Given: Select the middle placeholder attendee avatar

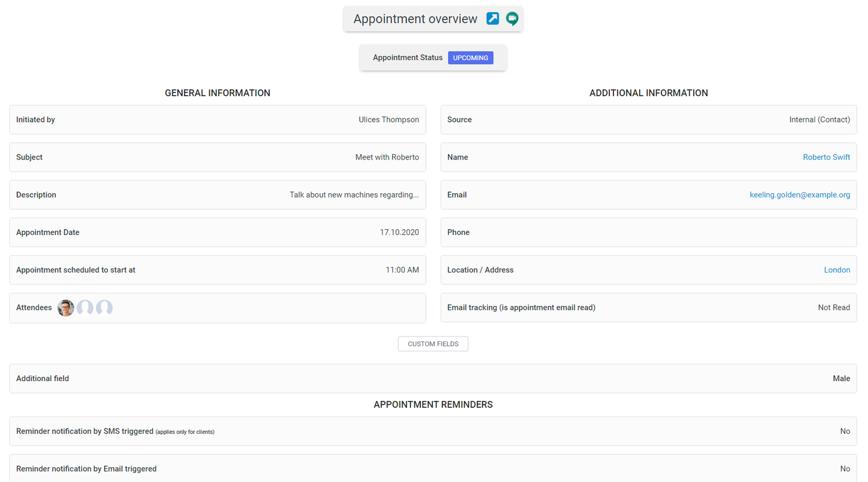Looking at the screenshot, I should tap(85, 308).
